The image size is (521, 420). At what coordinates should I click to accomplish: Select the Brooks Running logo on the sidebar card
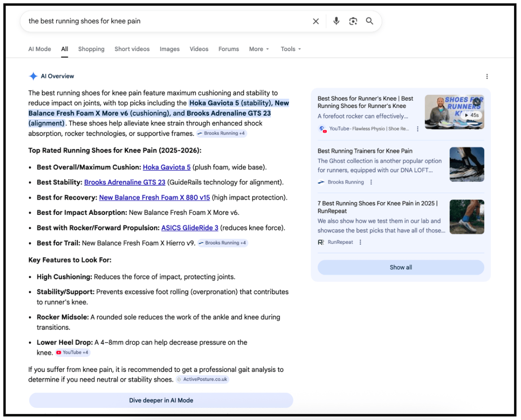[321, 182]
